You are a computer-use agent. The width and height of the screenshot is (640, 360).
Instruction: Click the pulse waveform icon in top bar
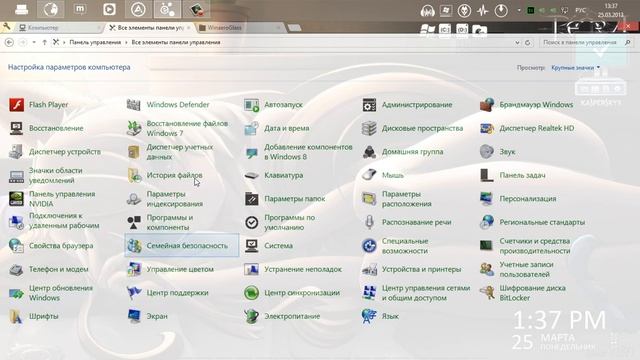[x=482, y=11]
